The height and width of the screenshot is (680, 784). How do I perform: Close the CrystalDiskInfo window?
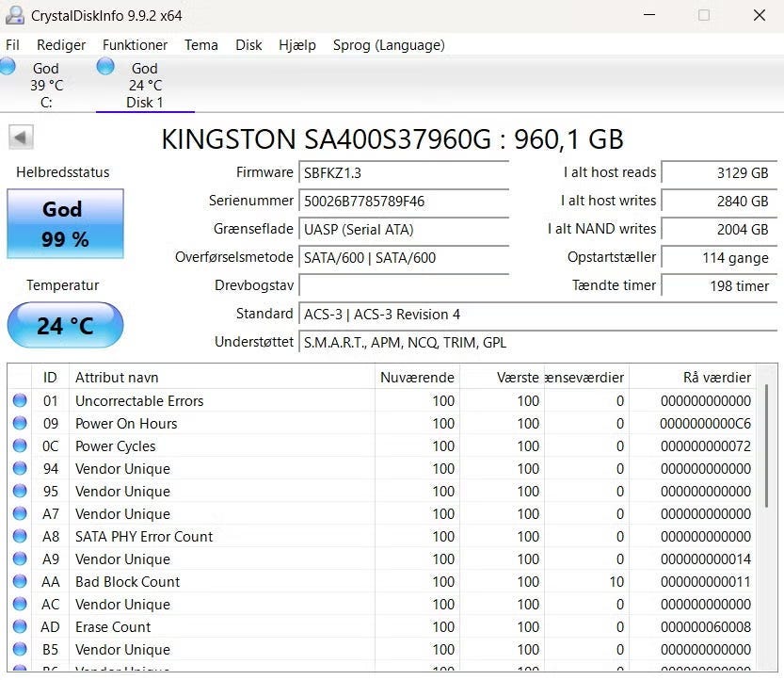coord(759,15)
